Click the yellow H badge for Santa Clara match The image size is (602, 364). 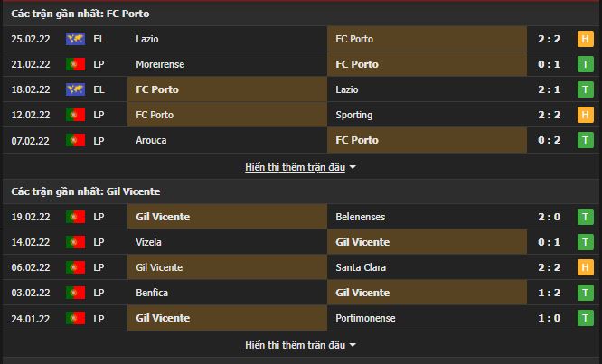[x=585, y=267]
